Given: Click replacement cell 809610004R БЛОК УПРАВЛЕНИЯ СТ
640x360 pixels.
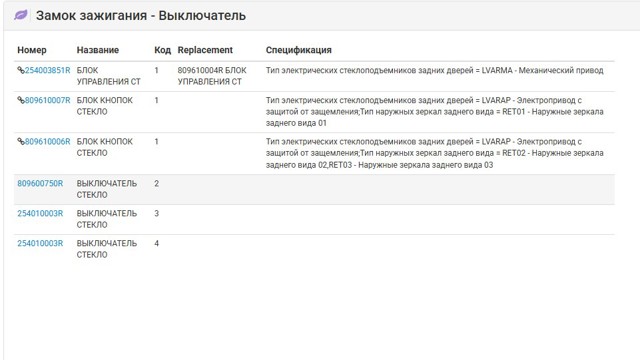Looking at the screenshot, I should [212, 76].
